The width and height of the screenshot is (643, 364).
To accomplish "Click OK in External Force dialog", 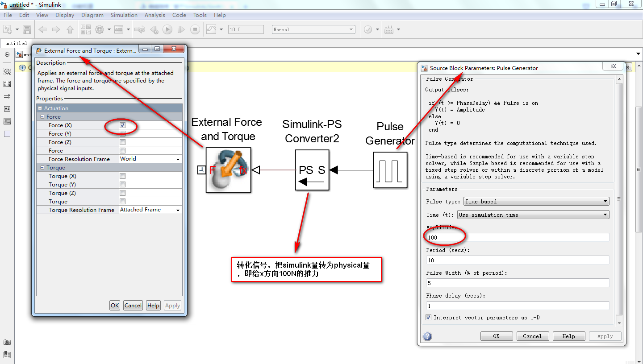I will coord(115,306).
